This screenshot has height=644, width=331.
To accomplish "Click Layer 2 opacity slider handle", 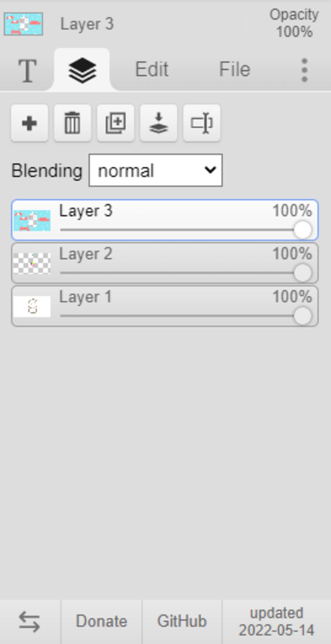I will [x=303, y=273].
